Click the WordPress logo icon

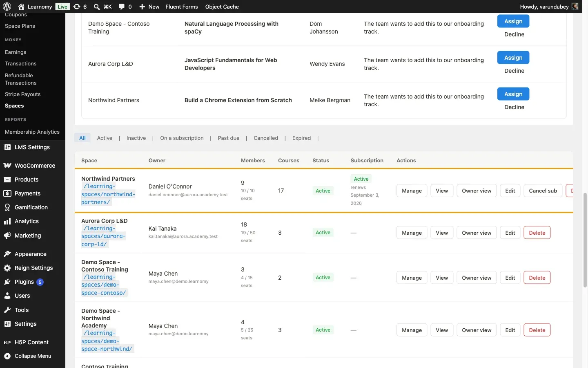click(7, 7)
